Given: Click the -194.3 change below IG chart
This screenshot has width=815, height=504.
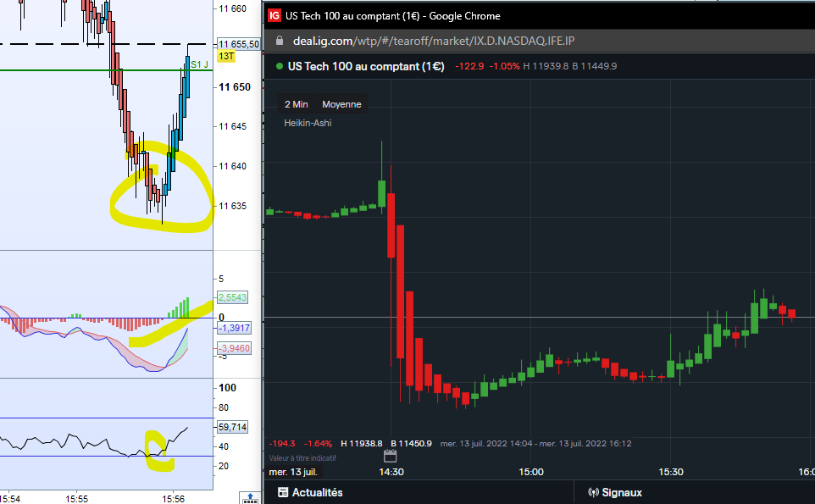Looking at the screenshot, I should pyautogui.click(x=282, y=444).
